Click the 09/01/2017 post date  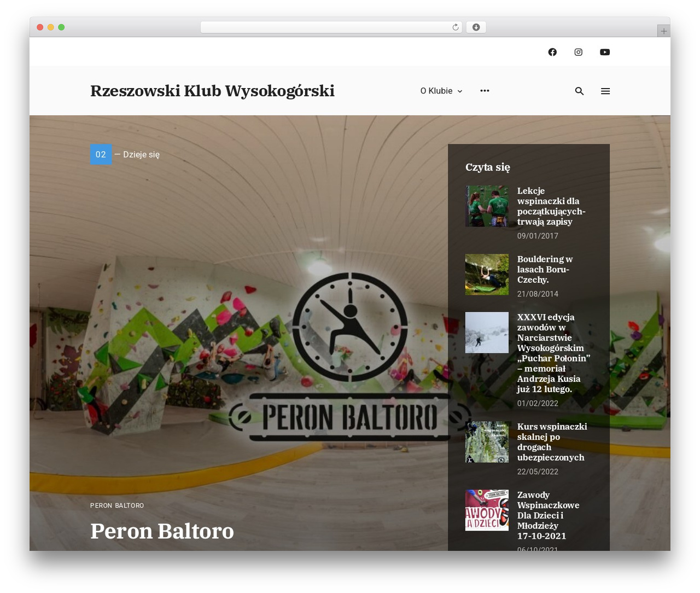[x=538, y=236]
